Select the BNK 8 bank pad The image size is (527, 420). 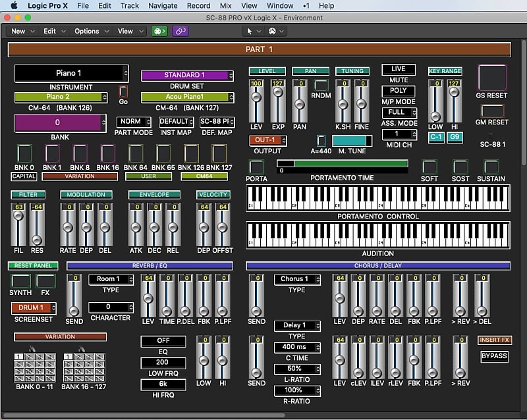(80, 153)
